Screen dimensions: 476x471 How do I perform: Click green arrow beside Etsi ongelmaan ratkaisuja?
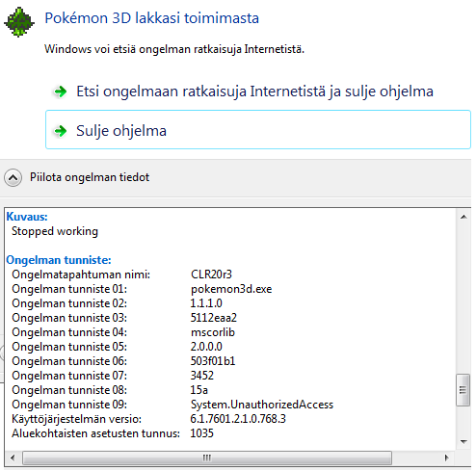[x=60, y=92]
